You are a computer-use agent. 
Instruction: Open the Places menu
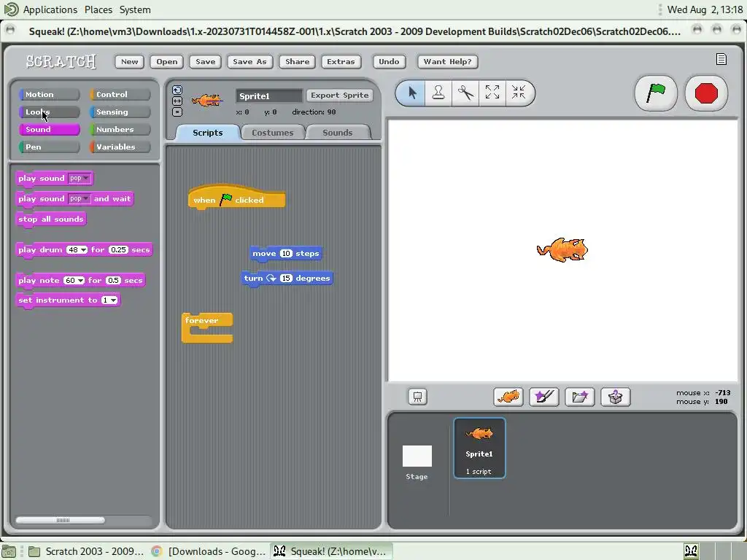pyautogui.click(x=98, y=9)
